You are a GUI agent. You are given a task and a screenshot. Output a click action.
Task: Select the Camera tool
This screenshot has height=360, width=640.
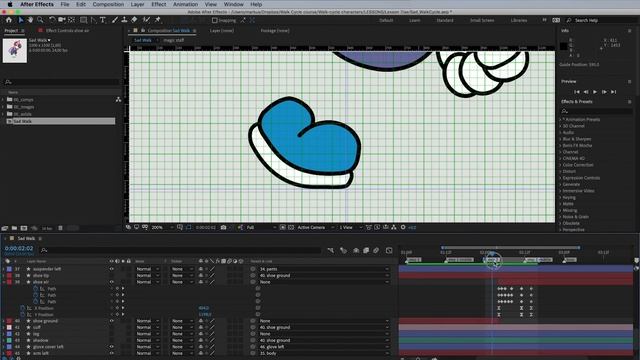tap(62, 20)
